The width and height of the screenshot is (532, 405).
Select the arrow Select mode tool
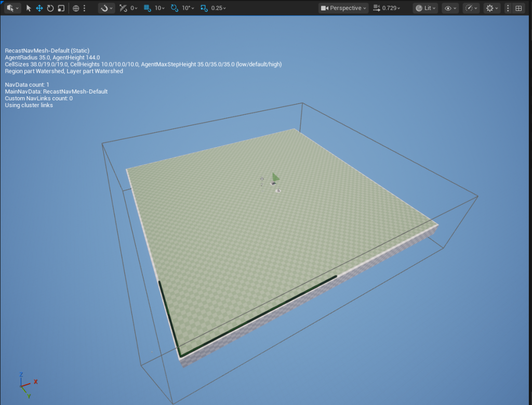(29, 8)
